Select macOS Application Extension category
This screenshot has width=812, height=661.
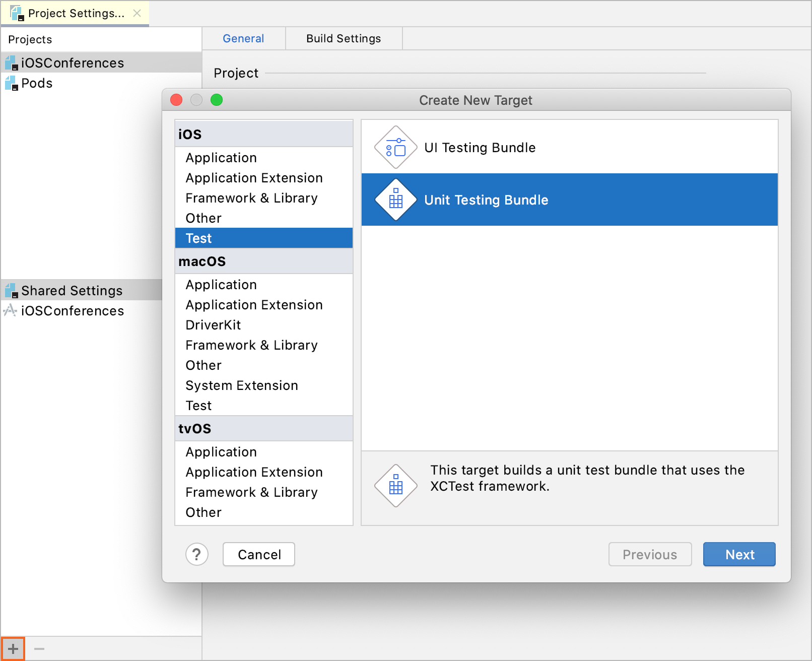(x=264, y=305)
